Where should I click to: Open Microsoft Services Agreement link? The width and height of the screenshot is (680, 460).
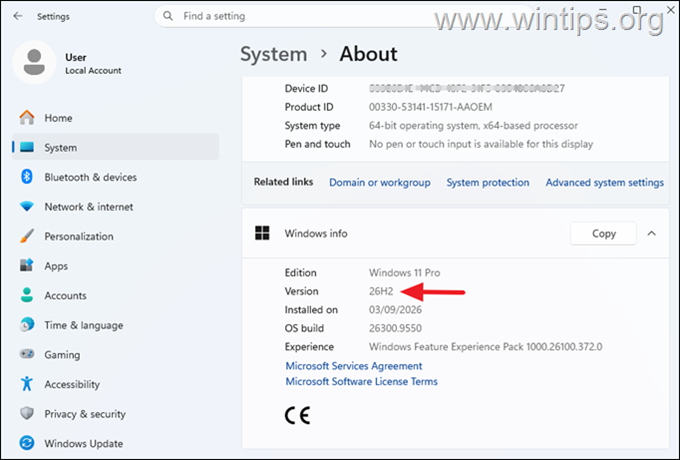(354, 366)
